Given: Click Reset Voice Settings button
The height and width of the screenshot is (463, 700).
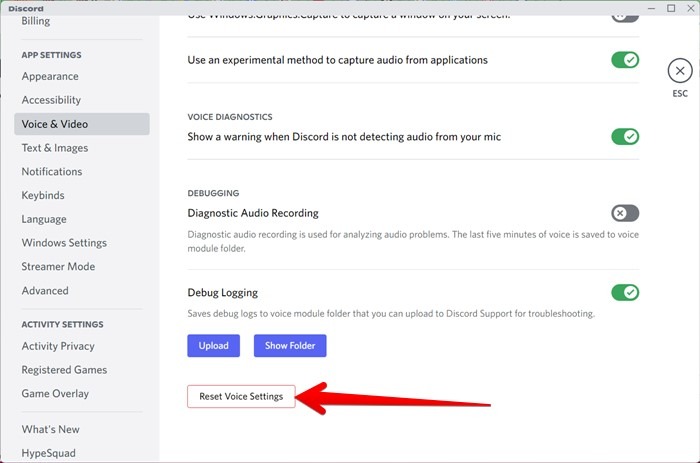Looking at the screenshot, I should point(241,396).
